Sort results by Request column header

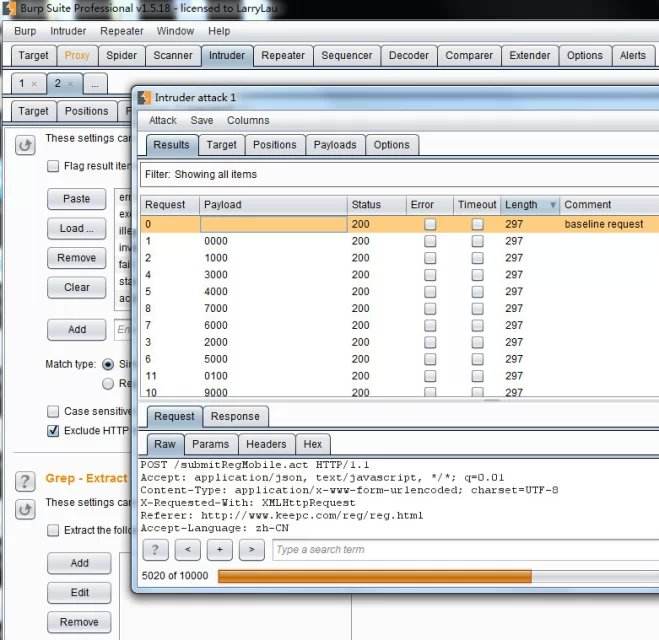[169, 205]
